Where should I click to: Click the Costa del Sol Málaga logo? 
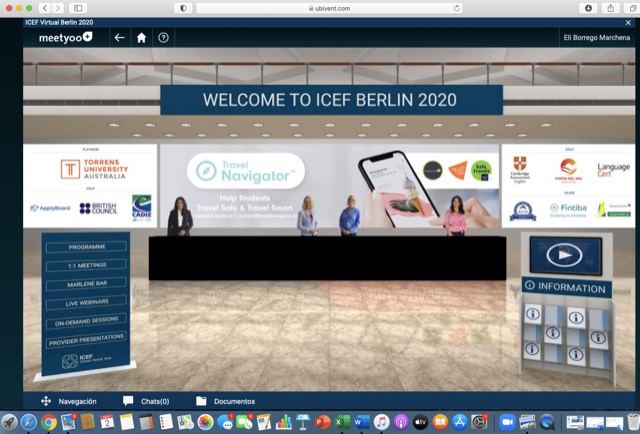coord(568,171)
